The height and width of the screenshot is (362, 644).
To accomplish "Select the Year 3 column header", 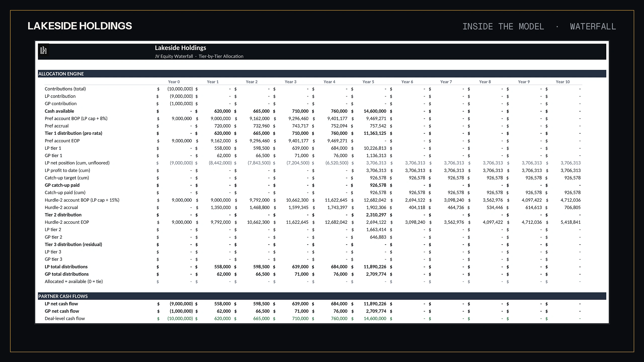I will (291, 82).
